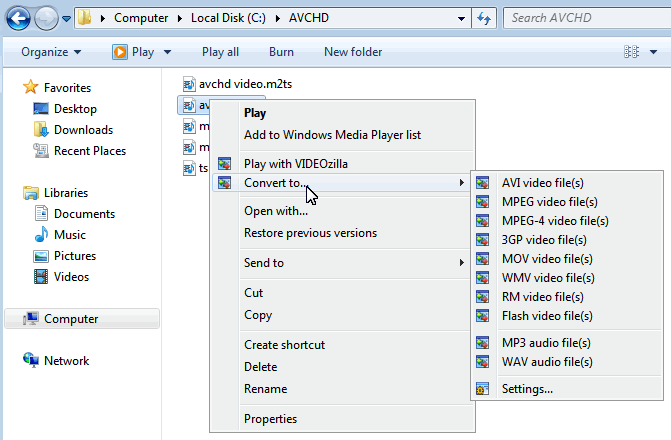
Task: Click the Back navigation arrow button
Action: pyautogui.click(x=18, y=18)
